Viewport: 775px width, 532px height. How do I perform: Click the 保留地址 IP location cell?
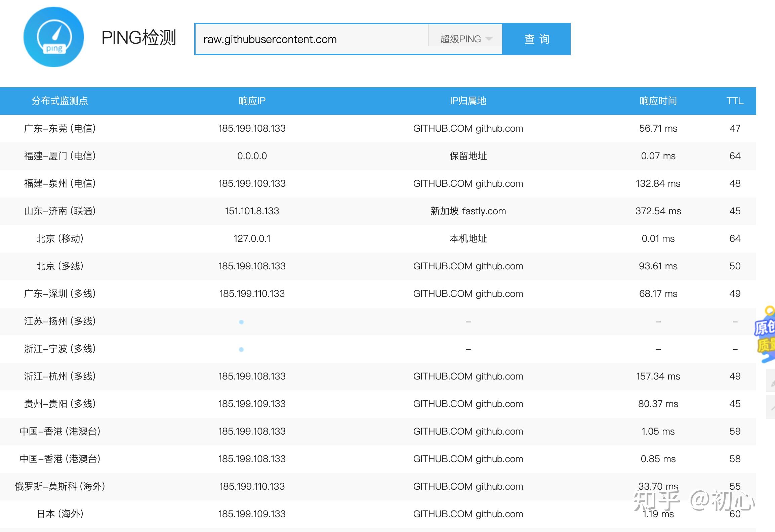[468, 156]
